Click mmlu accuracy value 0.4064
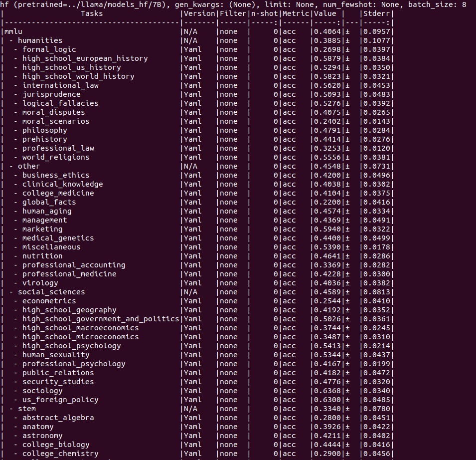The image size is (476, 460). point(327,31)
